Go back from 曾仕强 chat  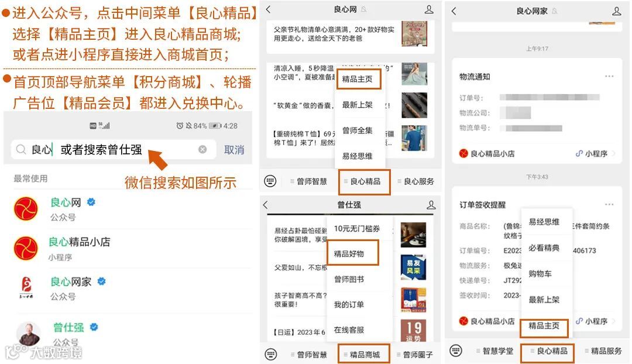click(265, 205)
